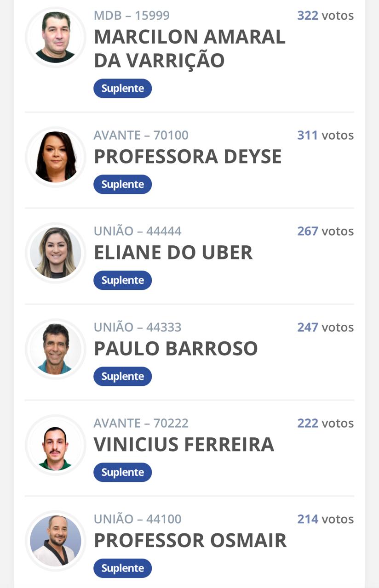Open the PROFESSORA DEYSE candidate name
The width and height of the screenshot is (379, 588).
188,157
